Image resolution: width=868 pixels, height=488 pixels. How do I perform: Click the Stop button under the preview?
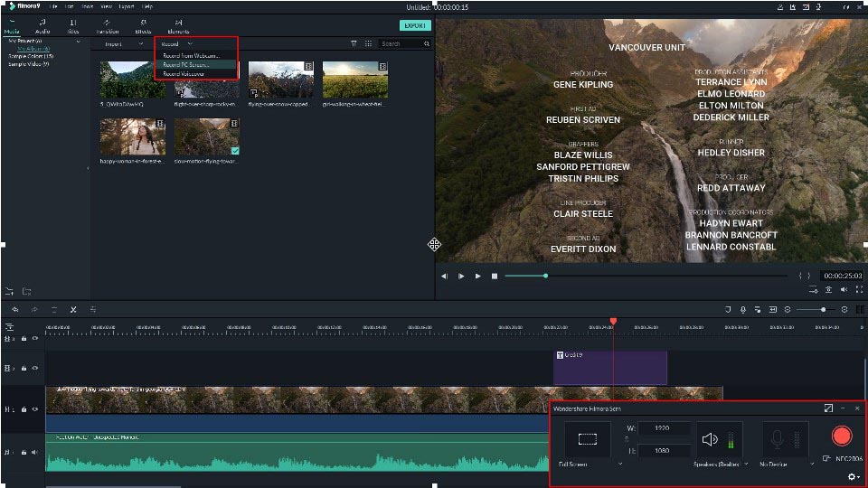[495, 277]
